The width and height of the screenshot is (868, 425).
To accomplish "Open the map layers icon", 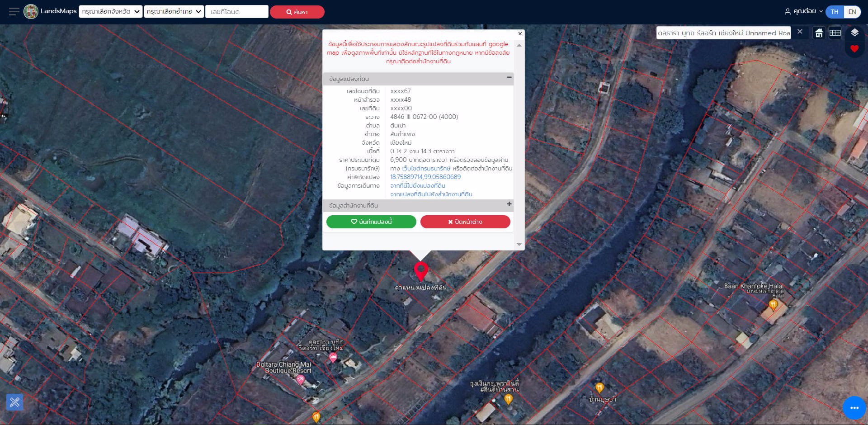I will (854, 33).
